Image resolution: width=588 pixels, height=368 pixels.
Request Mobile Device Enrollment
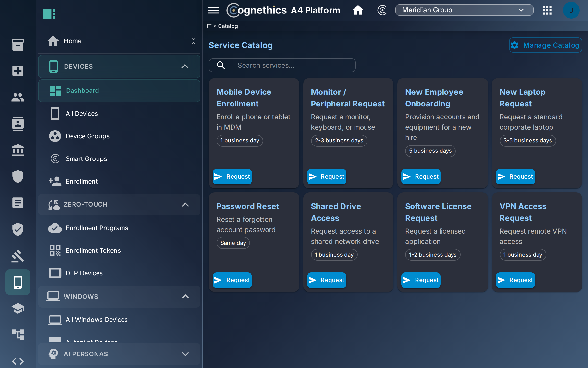click(x=232, y=177)
